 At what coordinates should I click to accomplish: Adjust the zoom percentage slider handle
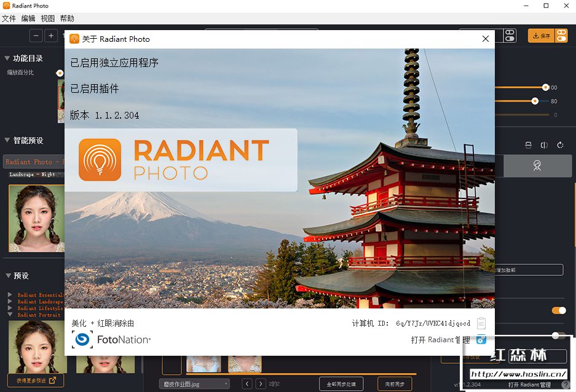[x=60, y=73]
